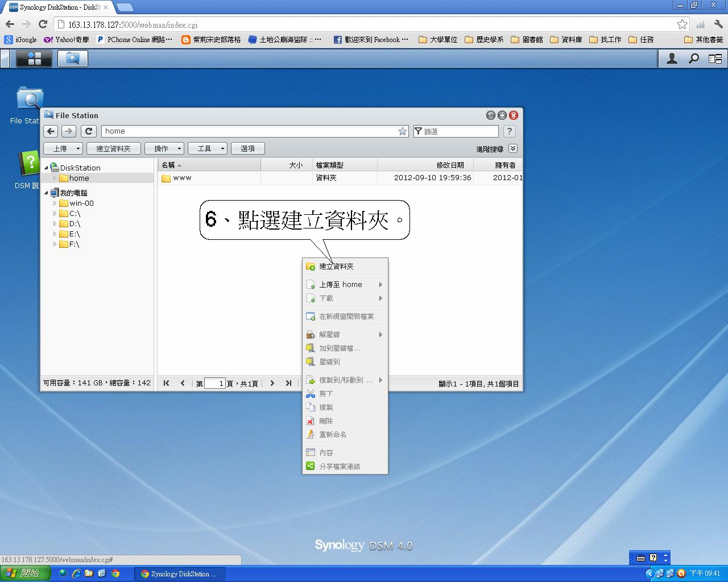The width and height of the screenshot is (728, 582).
Task: Expand the D:\ drive node
Action: tap(55, 223)
